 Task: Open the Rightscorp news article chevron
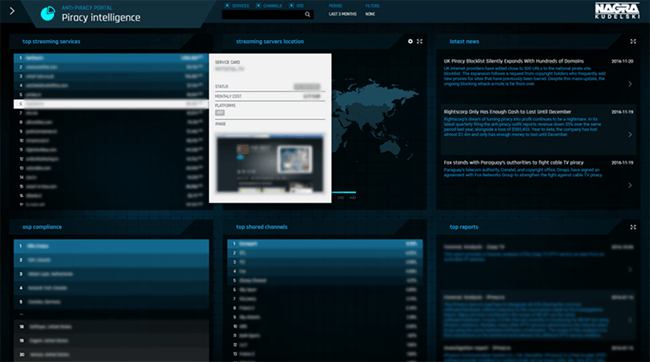click(x=630, y=134)
